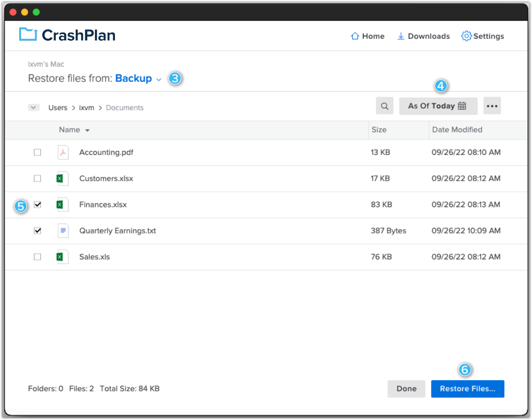Image resolution: width=532 pixels, height=420 pixels.
Task: Click the 76 KB size value
Action: [x=381, y=257]
